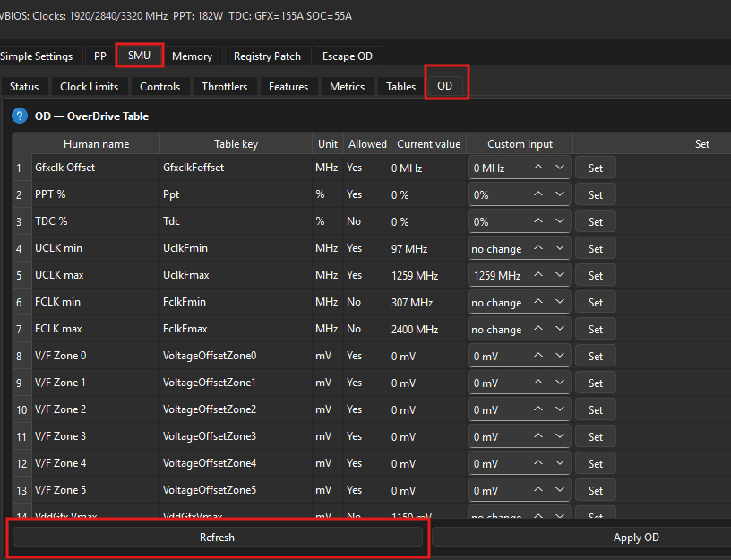Click the Allowed column header
The image size is (731, 560).
pyautogui.click(x=367, y=144)
